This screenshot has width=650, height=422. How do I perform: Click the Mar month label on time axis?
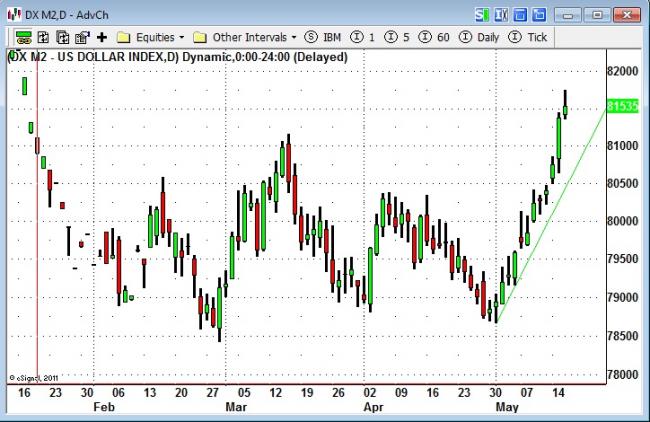[236, 407]
